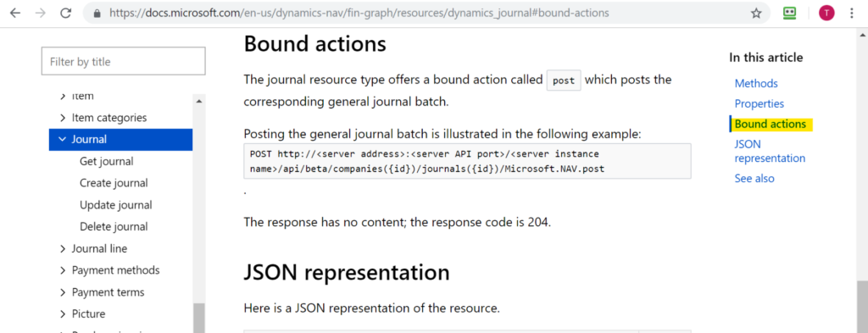Reload the page with the refresh icon
The width and height of the screenshot is (868, 333).
(x=66, y=14)
